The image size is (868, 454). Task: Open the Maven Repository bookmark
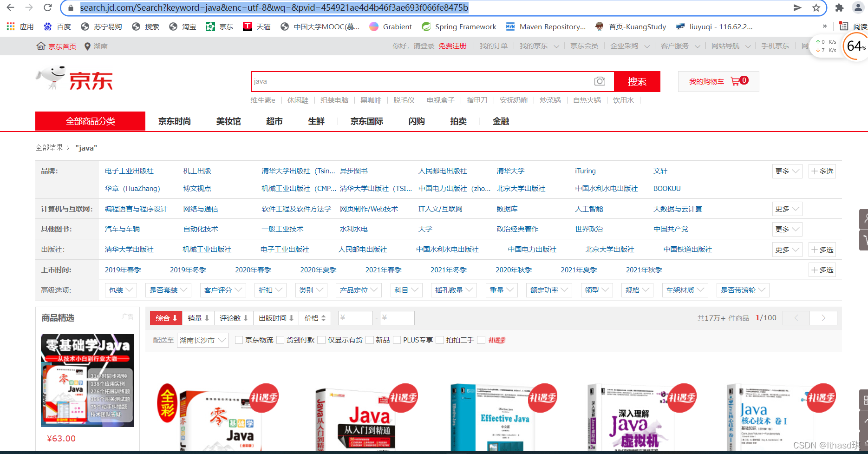pyautogui.click(x=546, y=26)
